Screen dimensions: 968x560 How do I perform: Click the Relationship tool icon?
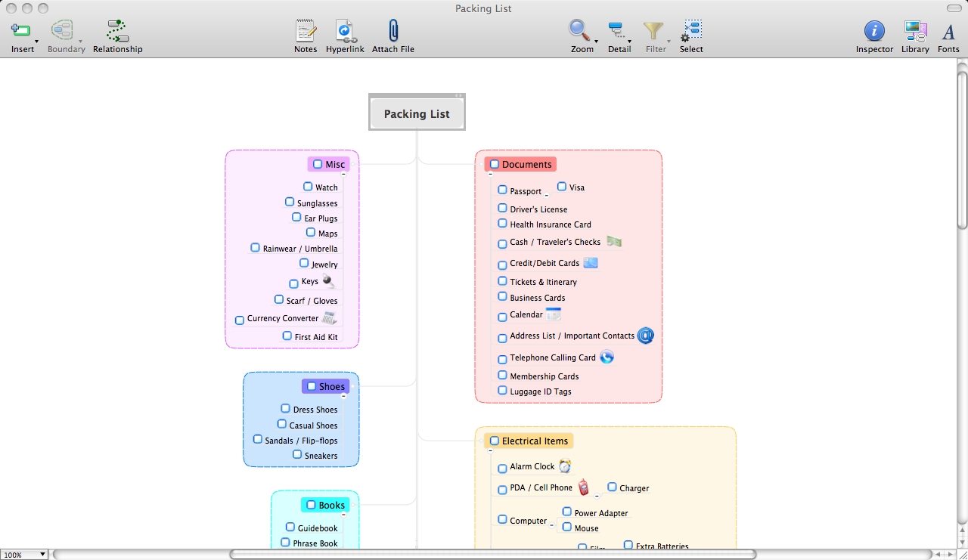[x=116, y=30]
